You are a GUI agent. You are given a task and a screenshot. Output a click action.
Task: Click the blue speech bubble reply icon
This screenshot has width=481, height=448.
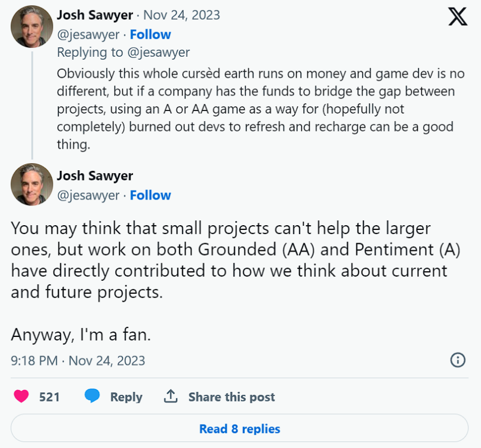tap(92, 396)
